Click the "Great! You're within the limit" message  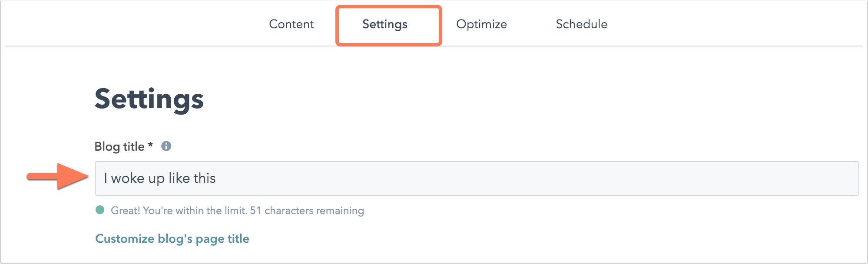[x=179, y=211]
